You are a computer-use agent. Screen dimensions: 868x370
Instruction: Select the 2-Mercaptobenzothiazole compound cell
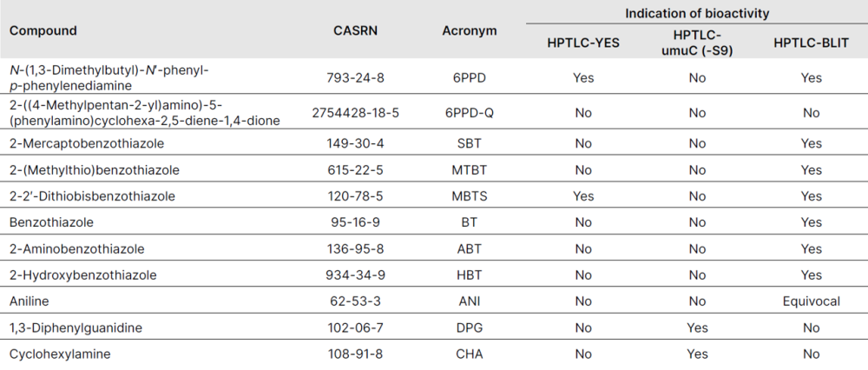86,142
